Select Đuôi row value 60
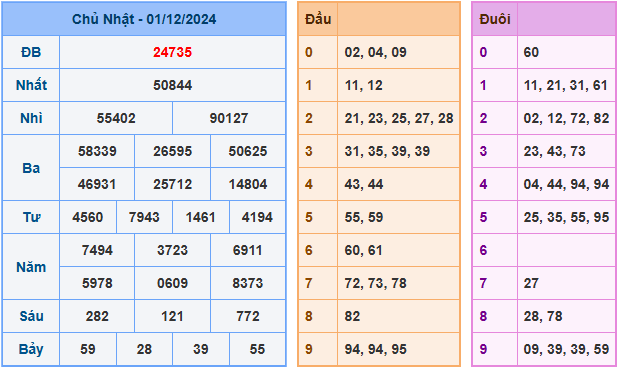Viewport: 617px width, 367px height. 531,52
